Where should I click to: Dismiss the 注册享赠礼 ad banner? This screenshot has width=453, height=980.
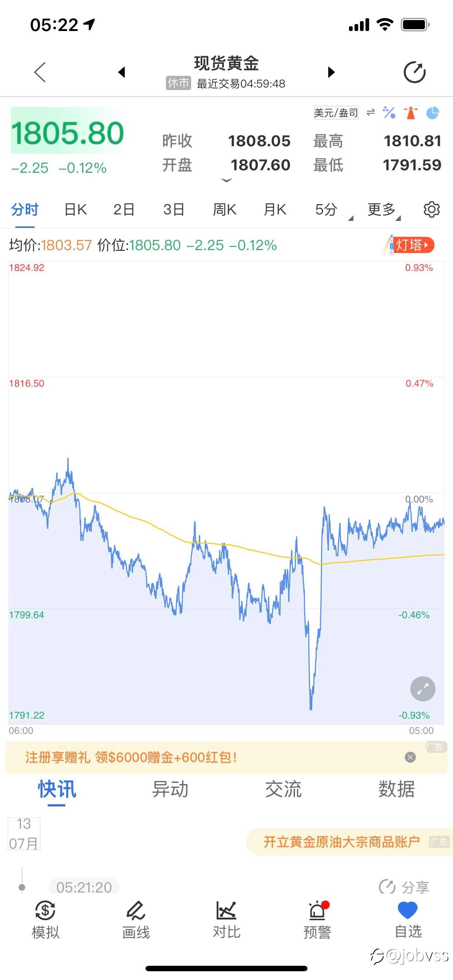pos(410,757)
